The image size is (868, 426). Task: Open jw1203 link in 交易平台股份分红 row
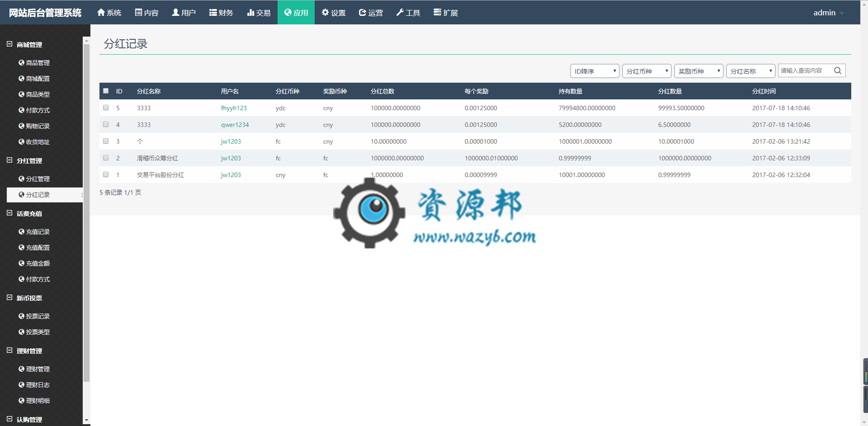[x=231, y=175]
